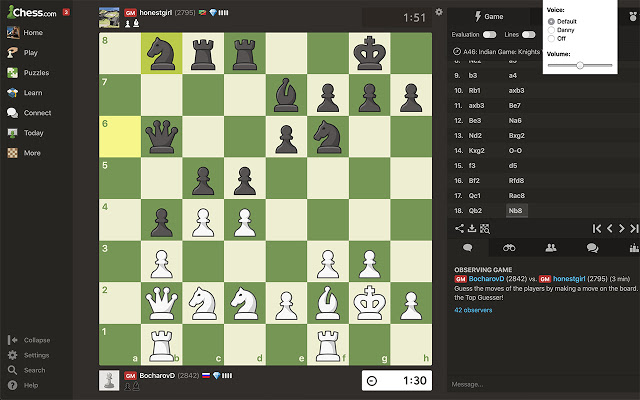Collapse the sidebar
The image size is (640, 400).
pyautogui.click(x=29, y=340)
